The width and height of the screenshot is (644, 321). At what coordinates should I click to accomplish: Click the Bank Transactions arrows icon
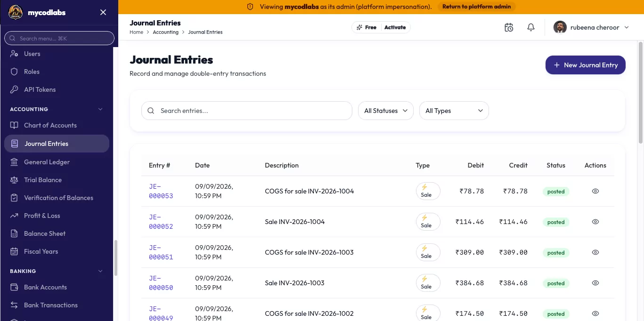[x=14, y=305]
